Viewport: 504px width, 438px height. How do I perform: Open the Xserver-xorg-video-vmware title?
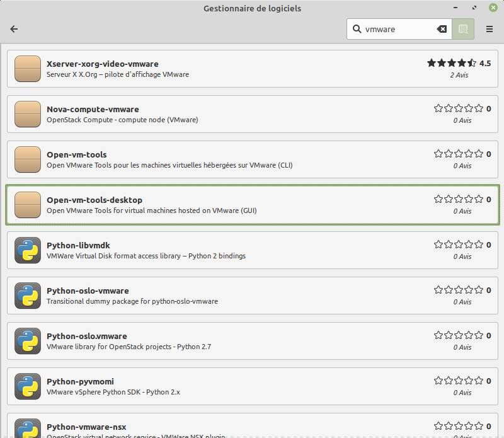click(x=103, y=64)
